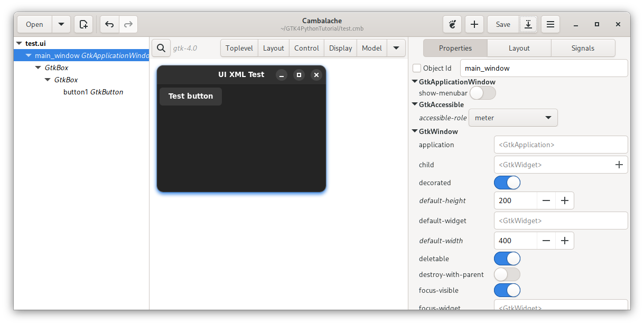Click the plus icon beside Save

(x=474, y=24)
